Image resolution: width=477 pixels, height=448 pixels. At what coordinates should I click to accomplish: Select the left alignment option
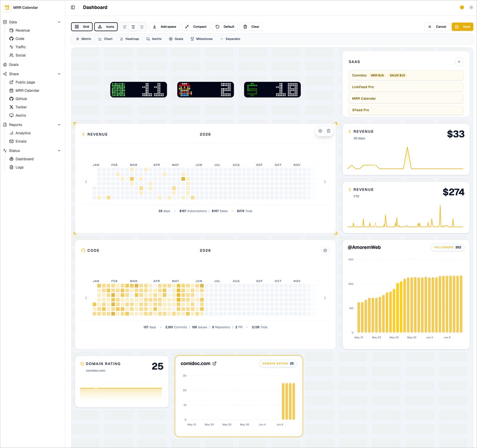[125, 27]
